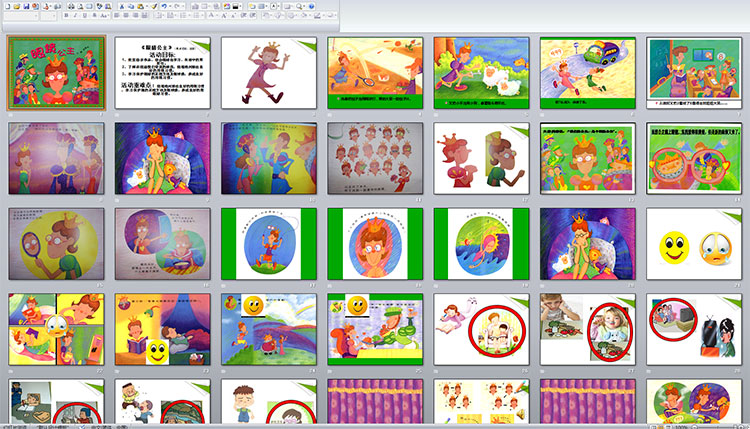This screenshot has width=750, height=429.
Task: Toggle Bold formatting
Action: (x=66, y=15)
